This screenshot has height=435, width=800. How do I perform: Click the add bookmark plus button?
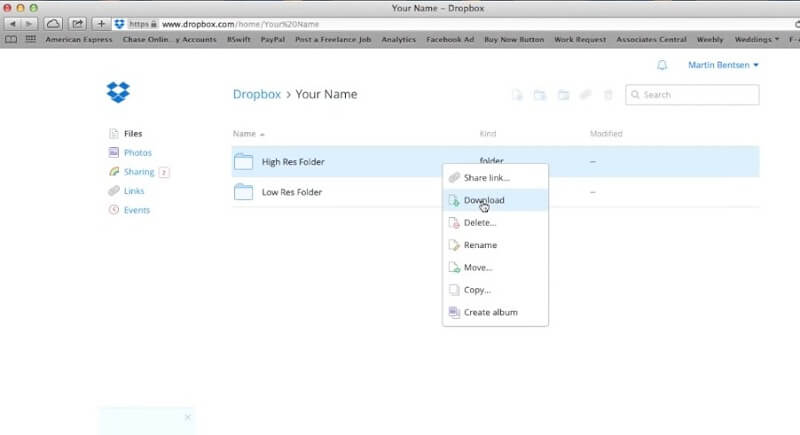[101, 24]
